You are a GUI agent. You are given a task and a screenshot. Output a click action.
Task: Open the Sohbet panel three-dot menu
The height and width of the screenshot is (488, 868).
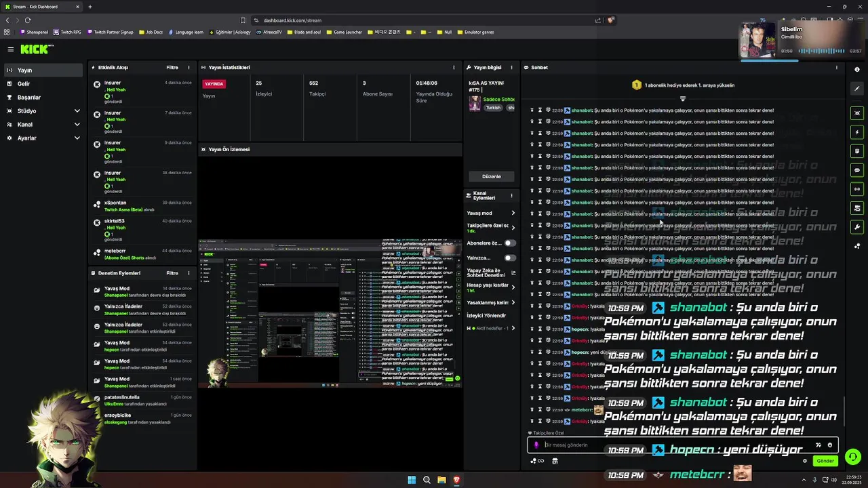pos(836,68)
